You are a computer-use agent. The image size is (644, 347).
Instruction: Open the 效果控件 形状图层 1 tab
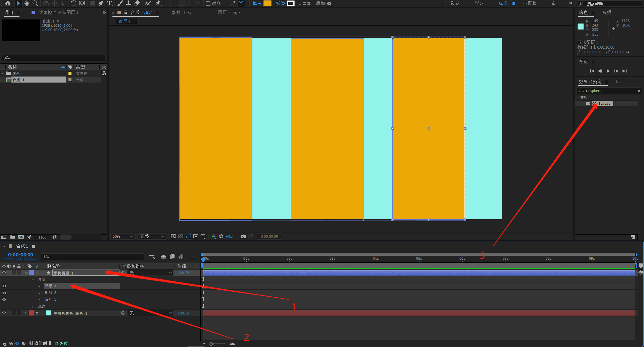[58, 12]
